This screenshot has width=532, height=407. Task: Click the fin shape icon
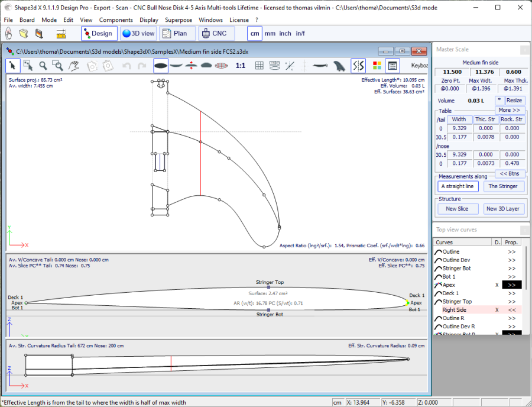click(339, 66)
